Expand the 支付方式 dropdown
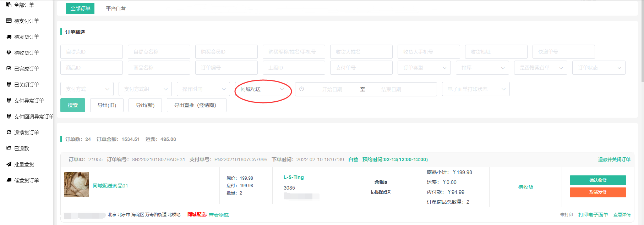 pos(87,89)
